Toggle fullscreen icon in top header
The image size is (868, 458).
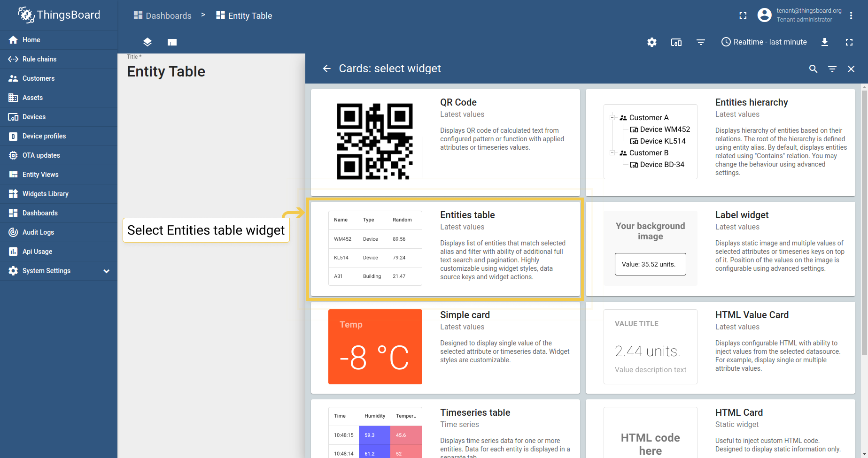tap(743, 15)
